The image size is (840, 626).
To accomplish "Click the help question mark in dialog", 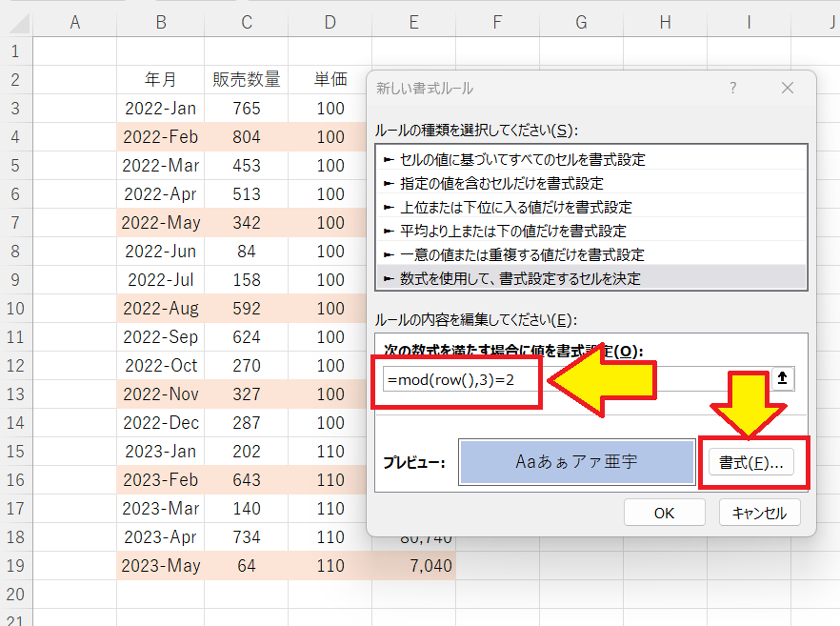I will [x=732, y=88].
